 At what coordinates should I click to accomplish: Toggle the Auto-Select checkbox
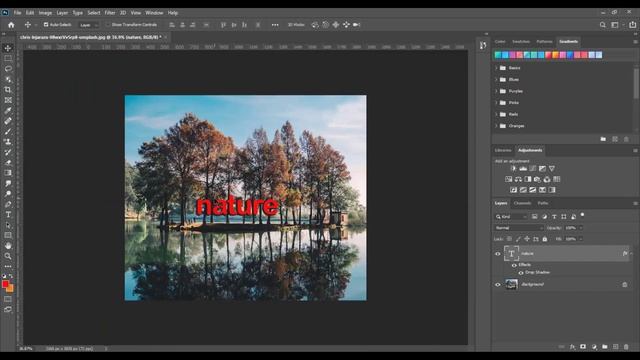coord(46,25)
